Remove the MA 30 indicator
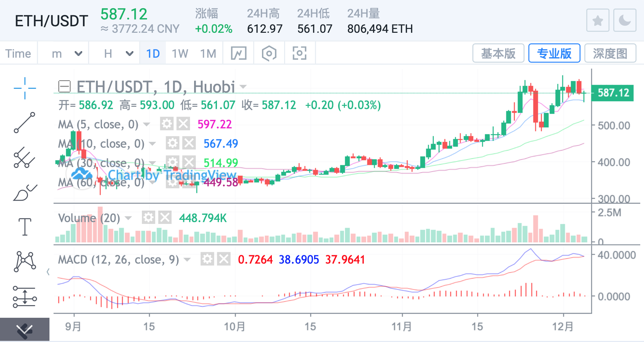 click(x=189, y=162)
